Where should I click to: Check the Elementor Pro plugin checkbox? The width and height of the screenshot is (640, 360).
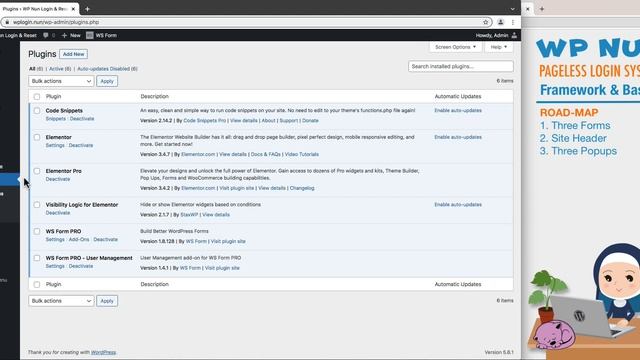pyautogui.click(x=37, y=171)
